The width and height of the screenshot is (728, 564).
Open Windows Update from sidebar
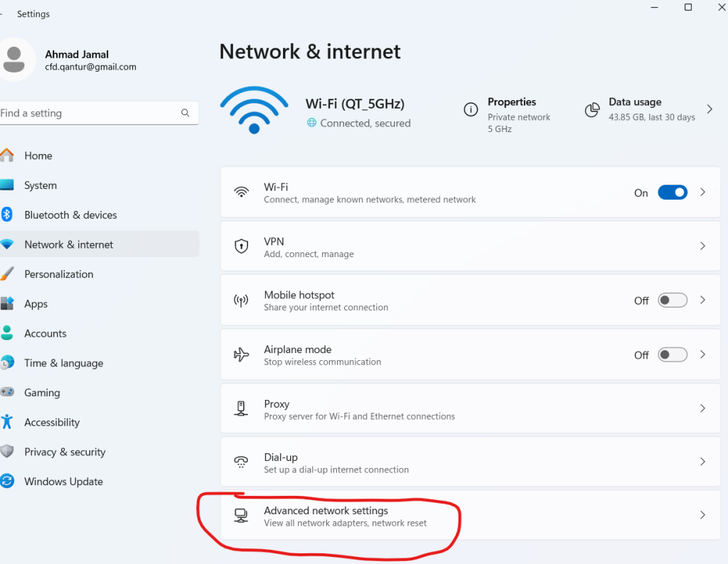(63, 482)
